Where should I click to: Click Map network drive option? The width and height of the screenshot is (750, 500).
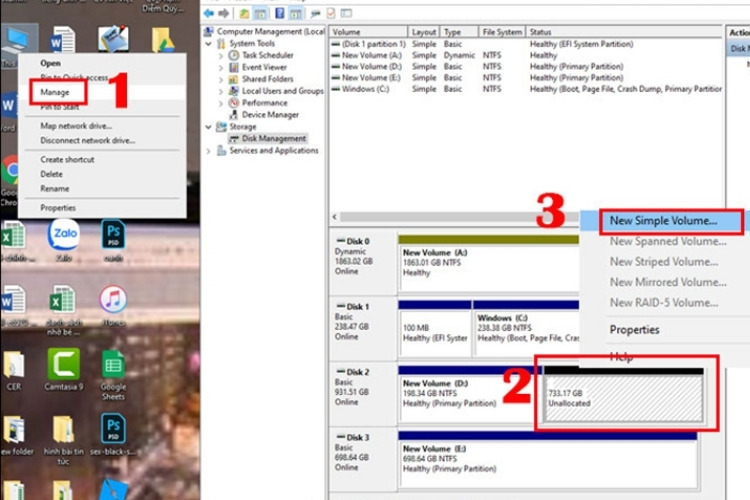pyautogui.click(x=75, y=126)
